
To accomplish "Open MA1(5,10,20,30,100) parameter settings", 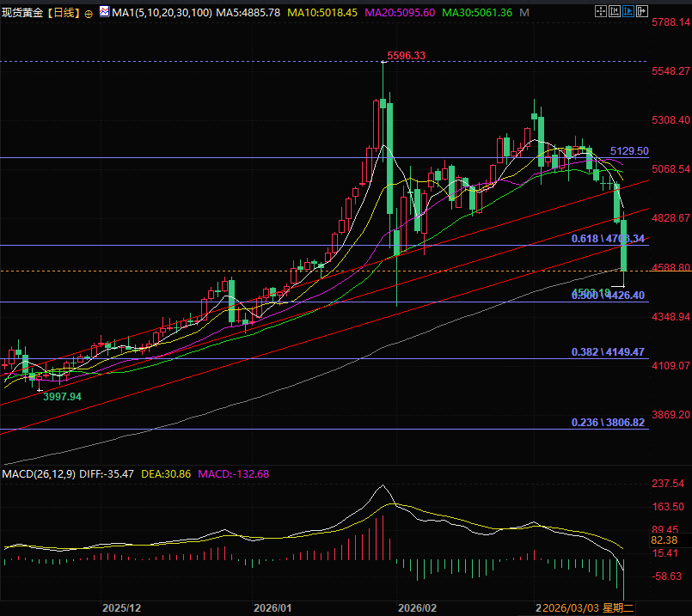I will pos(162,13).
